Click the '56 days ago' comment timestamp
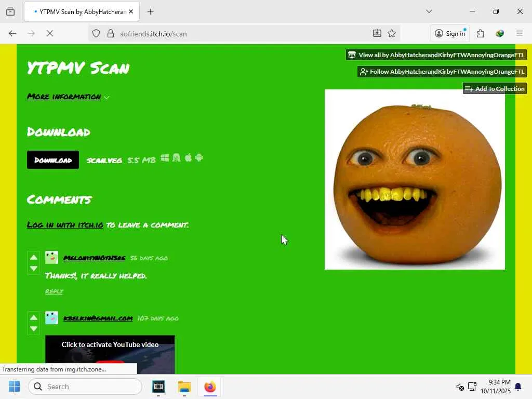 [x=149, y=258]
